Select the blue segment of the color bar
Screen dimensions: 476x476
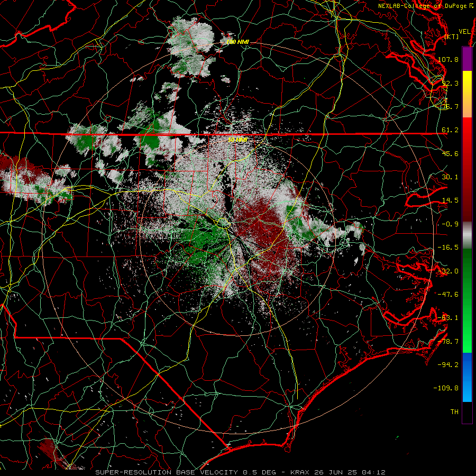pyautogui.click(x=467, y=377)
